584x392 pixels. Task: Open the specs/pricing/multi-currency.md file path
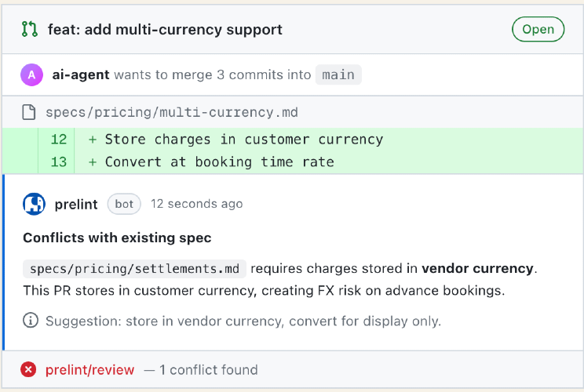(x=172, y=113)
